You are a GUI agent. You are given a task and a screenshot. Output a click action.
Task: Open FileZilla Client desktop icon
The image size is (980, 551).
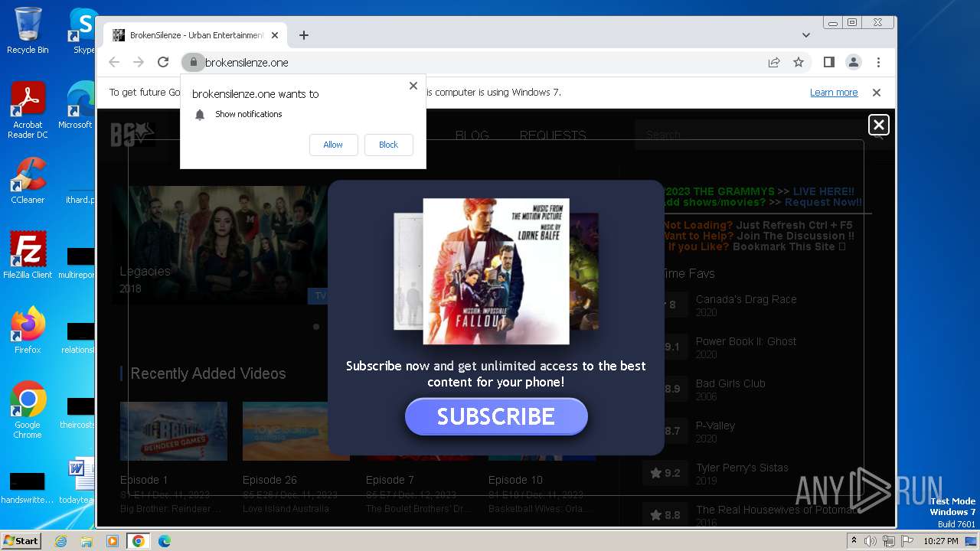click(x=28, y=256)
